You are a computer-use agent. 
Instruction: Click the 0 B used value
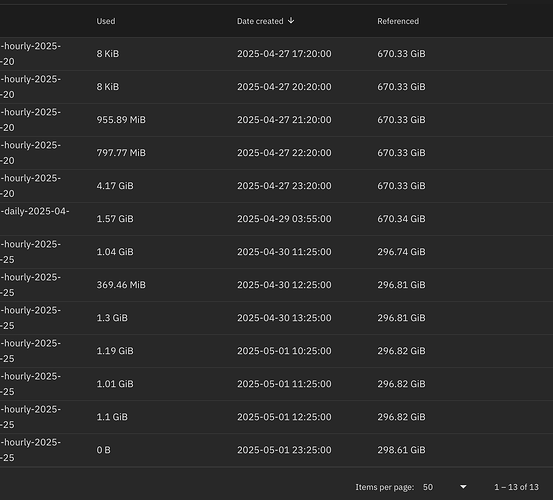103,450
